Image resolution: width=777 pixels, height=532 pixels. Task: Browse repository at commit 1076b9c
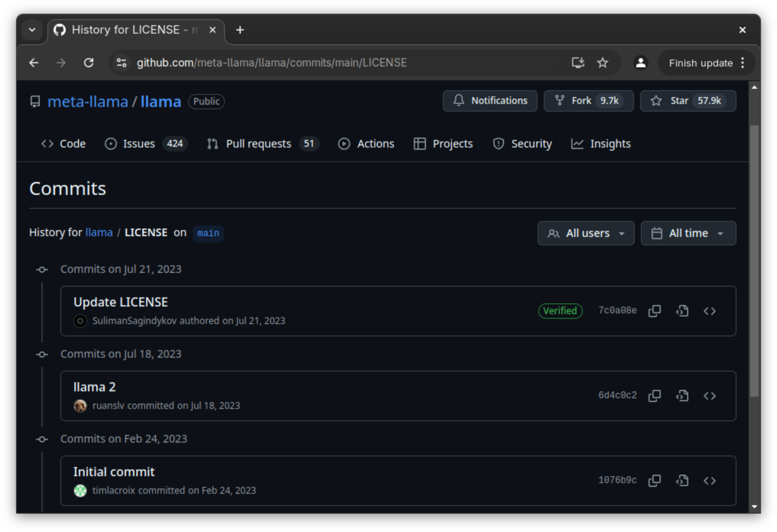(709, 480)
